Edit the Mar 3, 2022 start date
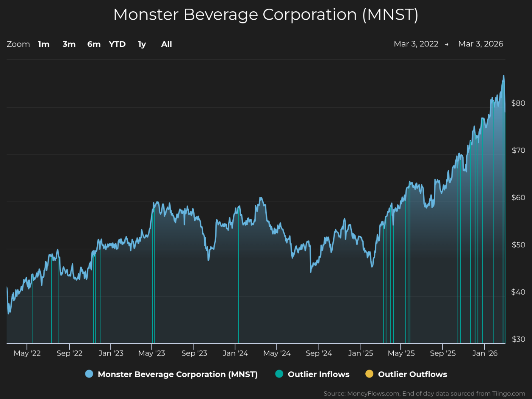This screenshot has width=532, height=399. (x=416, y=44)
